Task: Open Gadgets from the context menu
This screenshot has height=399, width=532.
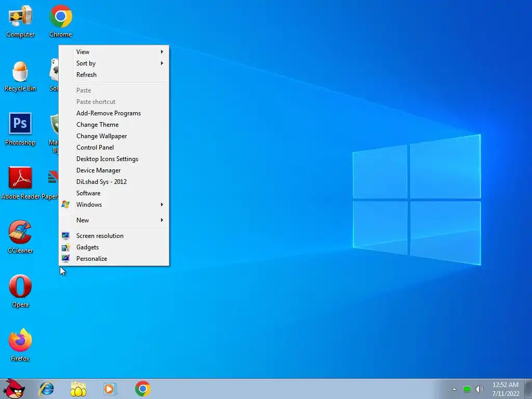Action: point(114,247)
